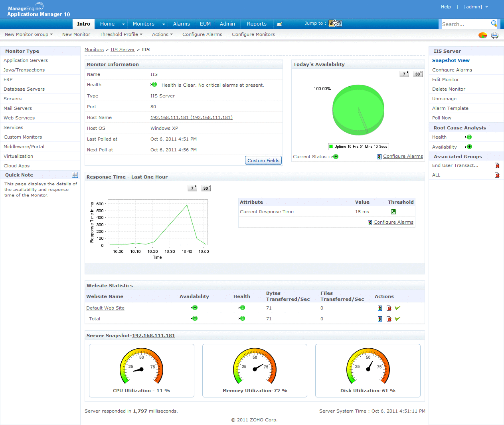
Task: Expand the Actions dropdown menu
Action: pos(162,34)
